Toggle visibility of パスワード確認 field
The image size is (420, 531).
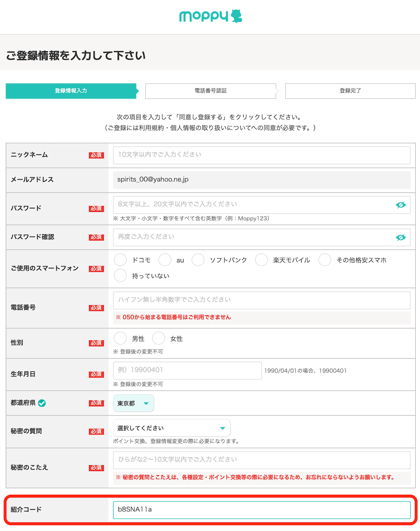pyautogui.click(x=401, y=237)
